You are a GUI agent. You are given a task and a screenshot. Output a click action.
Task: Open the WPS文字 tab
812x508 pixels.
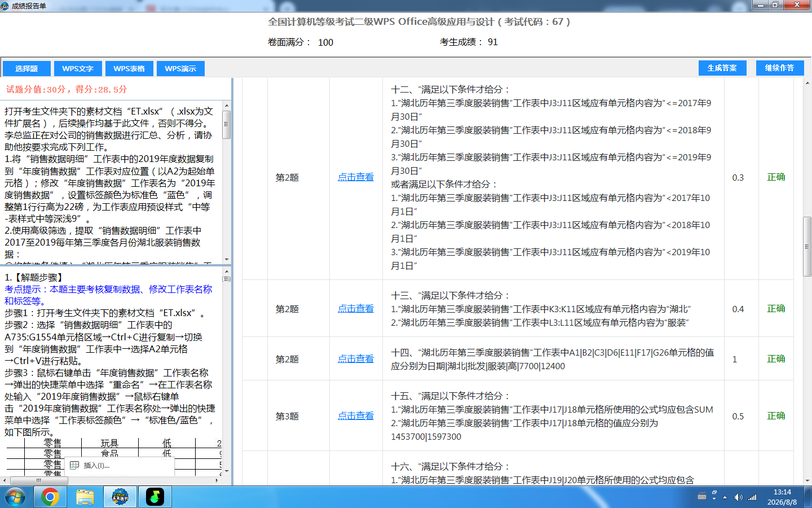click(78, 68)
